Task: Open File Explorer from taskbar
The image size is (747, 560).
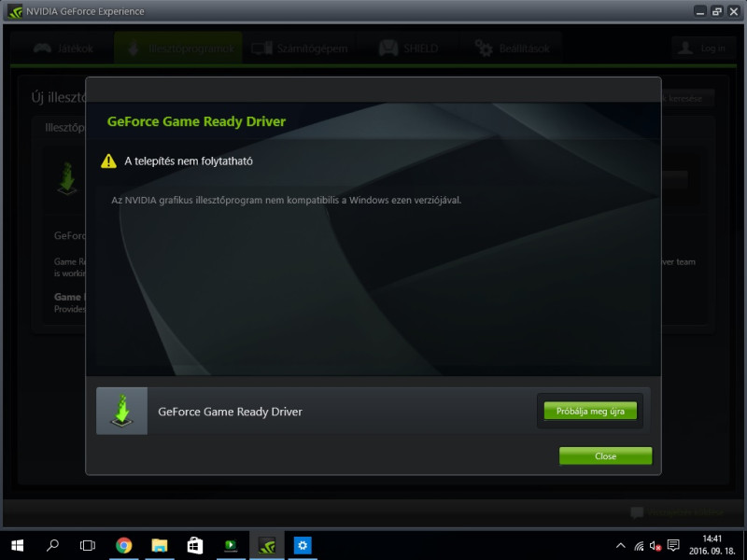Action: click(x=160, y=545)
